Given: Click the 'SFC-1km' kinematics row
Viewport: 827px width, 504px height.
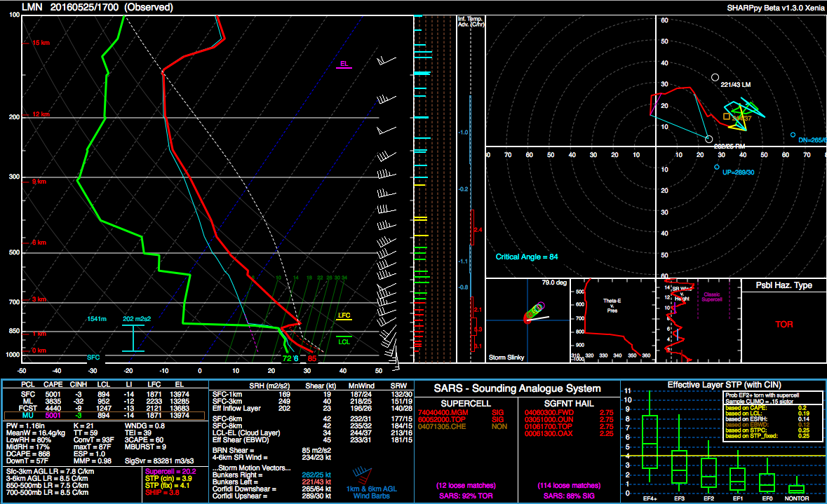Looking at the screenshot, I should 312,395.
